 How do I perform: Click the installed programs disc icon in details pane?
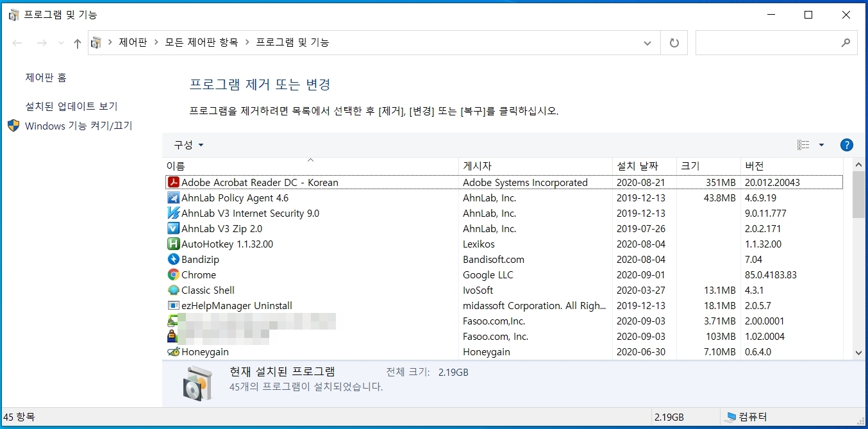[198, 383]
